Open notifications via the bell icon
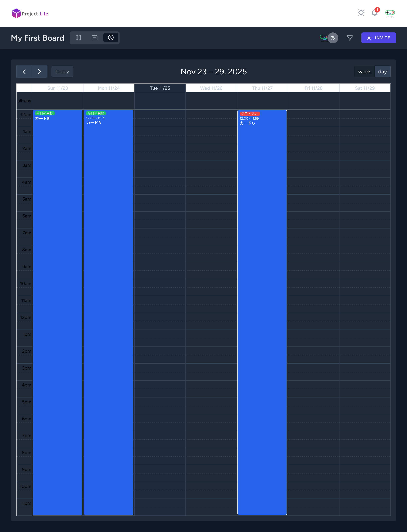407x532 pixels. 374,13
